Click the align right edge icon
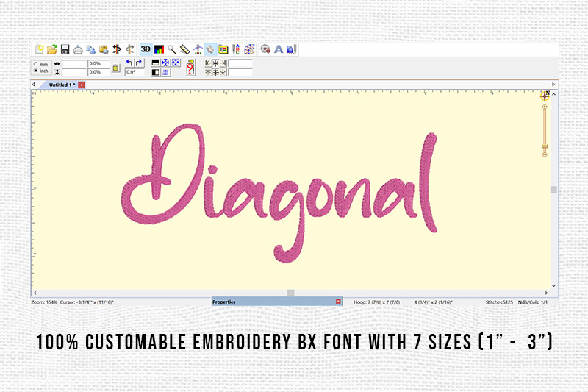Image resolution: width=588 pixels, height=392 pixels. (x=223, y=63)
